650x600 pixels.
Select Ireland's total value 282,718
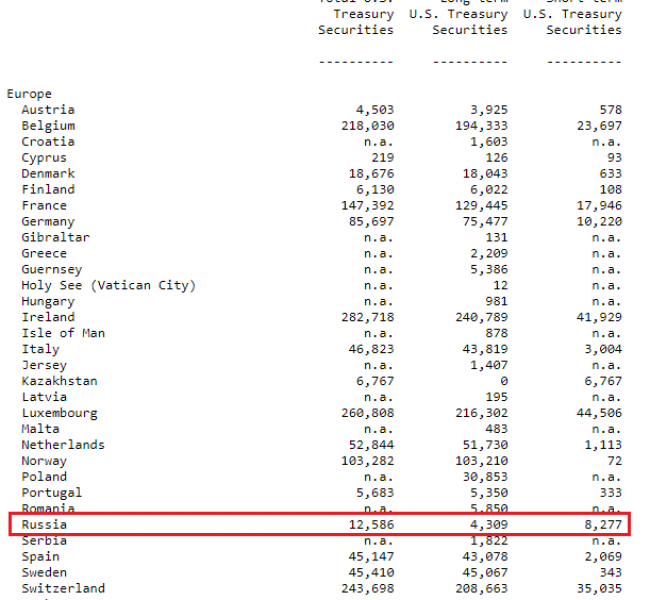tap(366, 317)
